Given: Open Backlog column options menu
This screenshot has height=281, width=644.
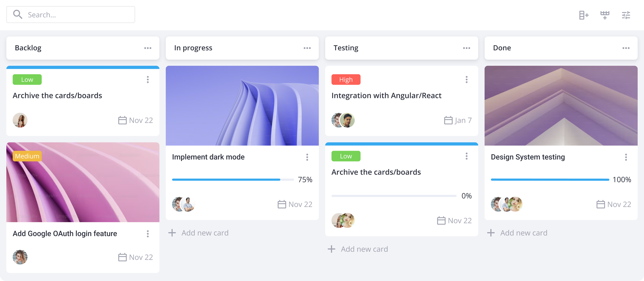Looking at the screenshot, I should click(148, 48).
